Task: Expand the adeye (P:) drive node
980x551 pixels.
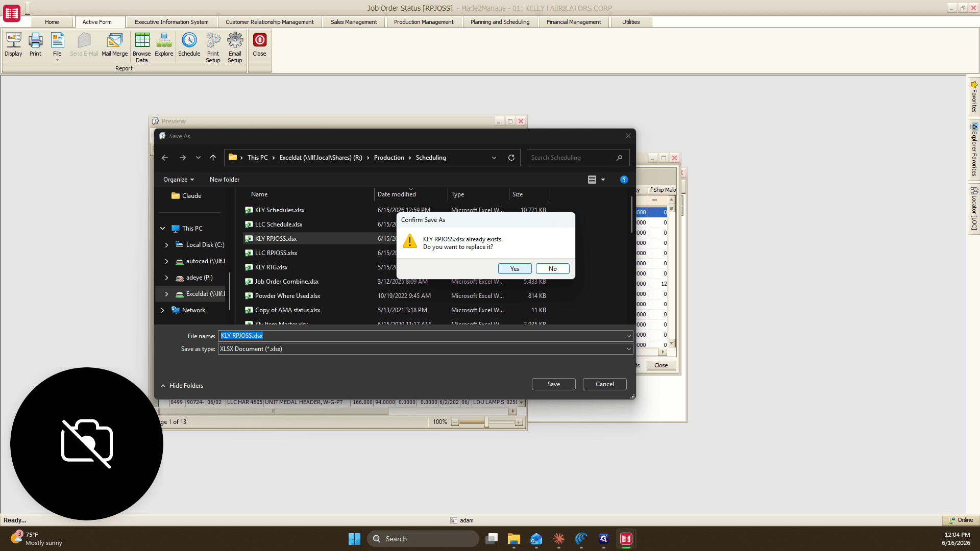Action: (166, 278)
